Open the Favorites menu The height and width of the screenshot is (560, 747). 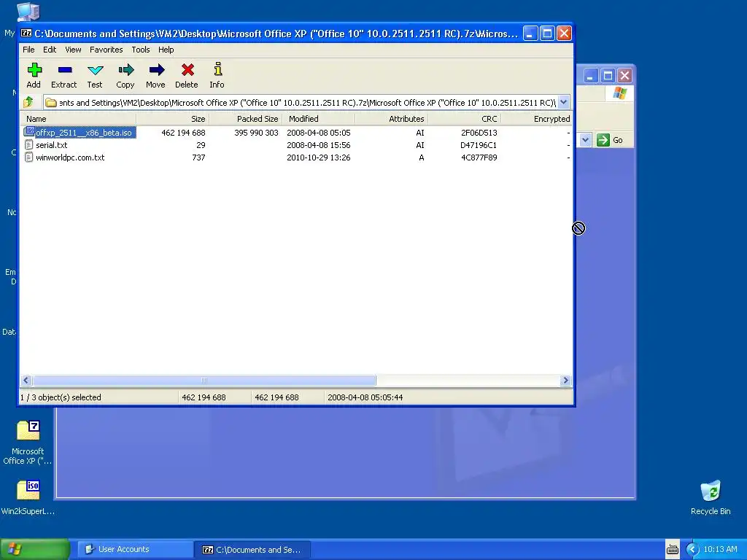(107, 50)
